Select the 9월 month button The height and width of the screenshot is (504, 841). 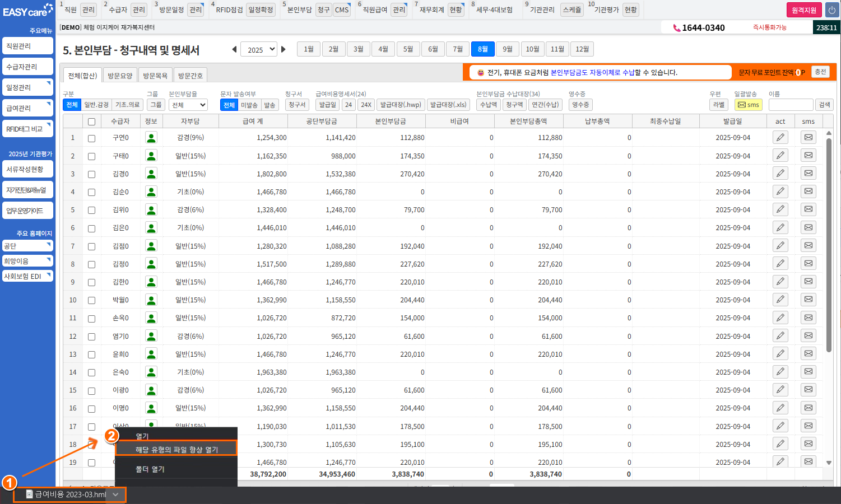tap(507, 49)
